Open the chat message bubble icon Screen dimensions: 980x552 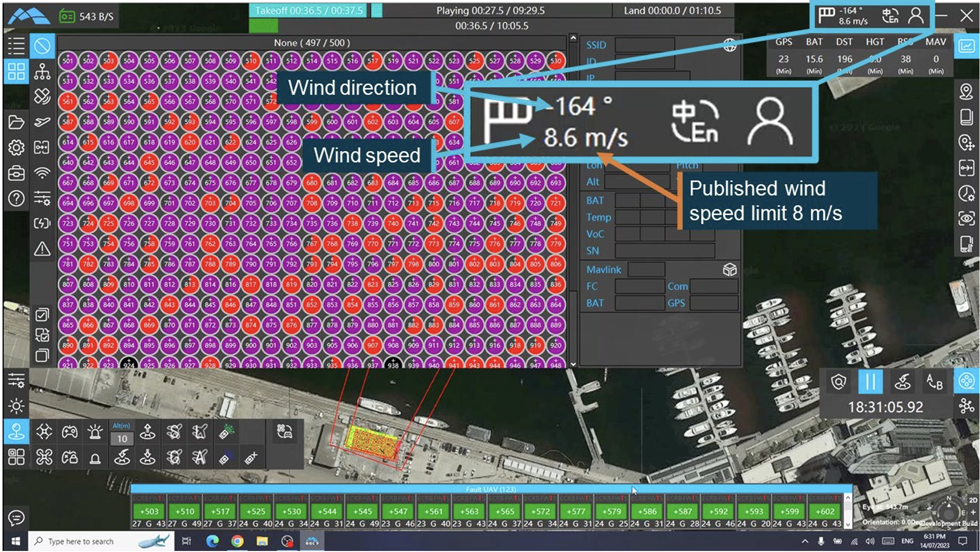[x=16, y=518]
